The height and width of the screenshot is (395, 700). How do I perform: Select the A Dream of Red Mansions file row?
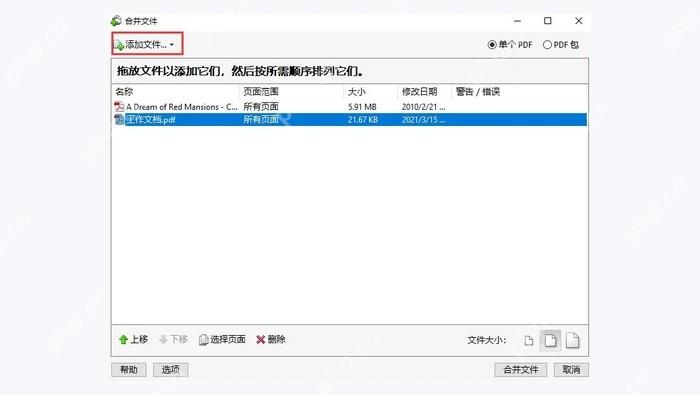pyautogui.click(x=349, y=107)
